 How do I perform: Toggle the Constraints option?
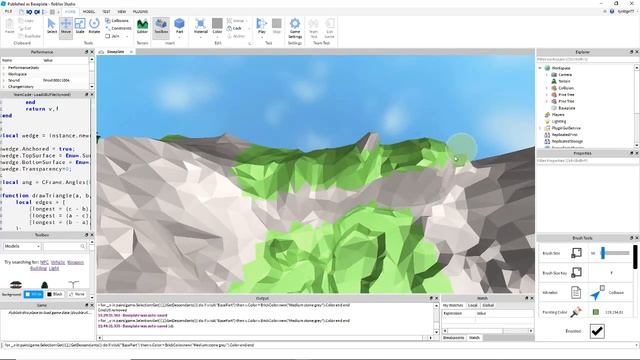(x=118, y=28)
